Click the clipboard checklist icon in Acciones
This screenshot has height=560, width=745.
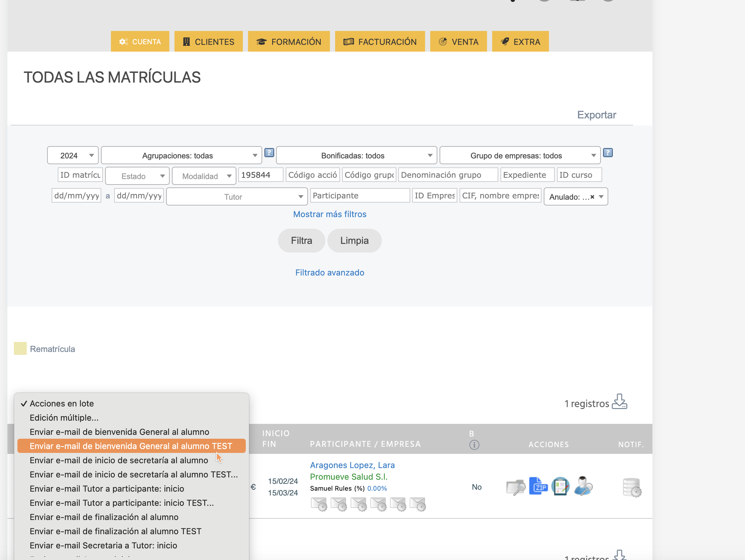(560, 486)
